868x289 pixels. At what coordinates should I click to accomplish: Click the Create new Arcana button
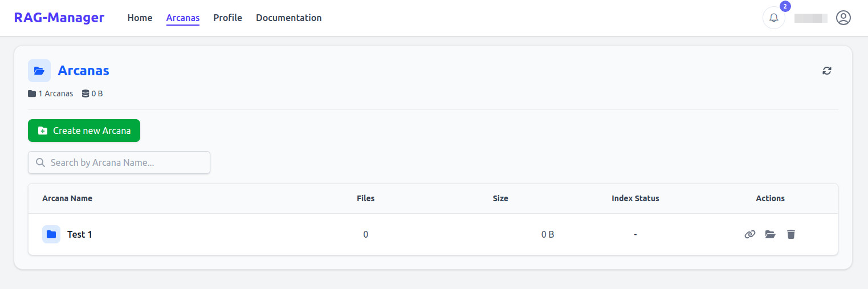(x=84, y=131)
